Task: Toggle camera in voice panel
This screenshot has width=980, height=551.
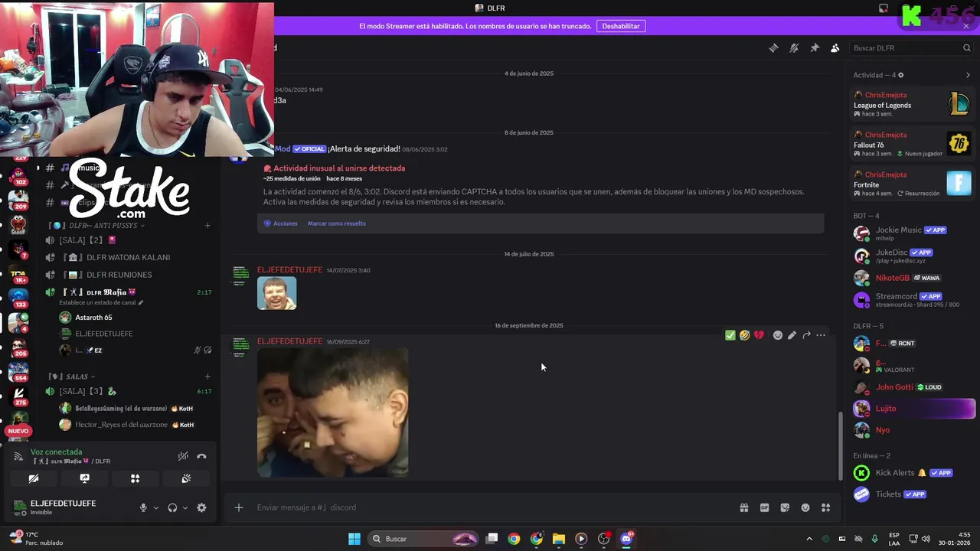Action: [34, 478]
